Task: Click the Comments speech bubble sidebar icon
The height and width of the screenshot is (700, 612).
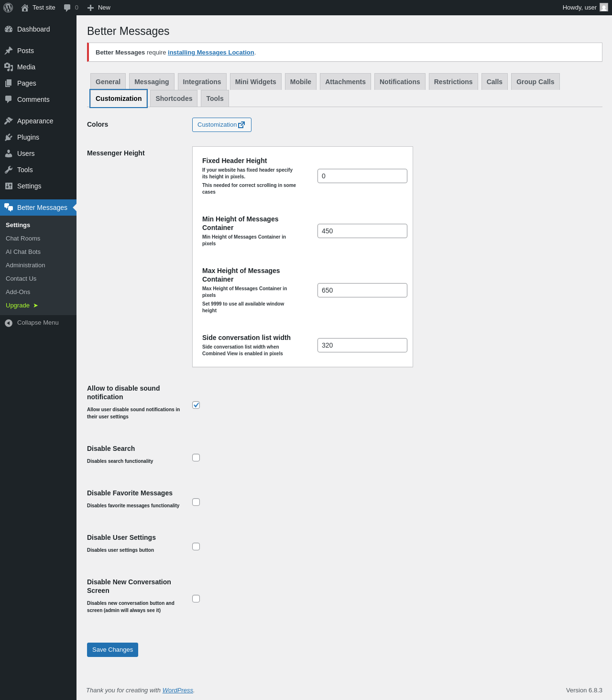Action: (9, 99)
